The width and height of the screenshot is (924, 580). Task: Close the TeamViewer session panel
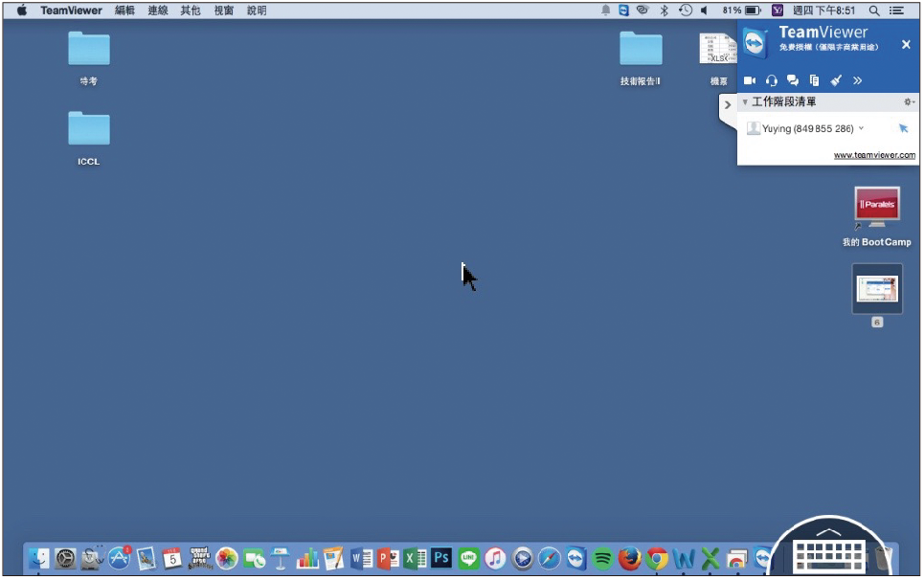(906, 45)
